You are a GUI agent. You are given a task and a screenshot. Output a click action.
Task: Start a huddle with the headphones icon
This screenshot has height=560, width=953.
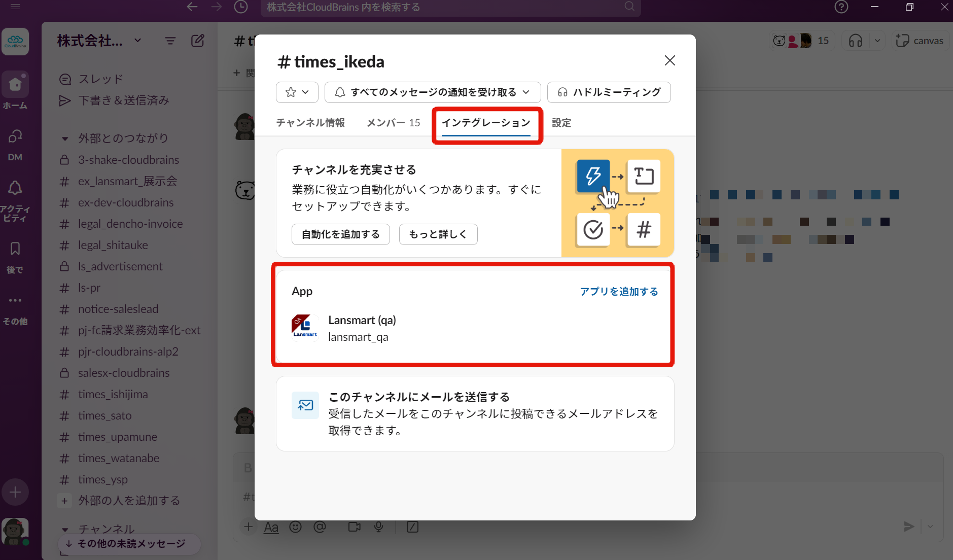click(856, 41)
